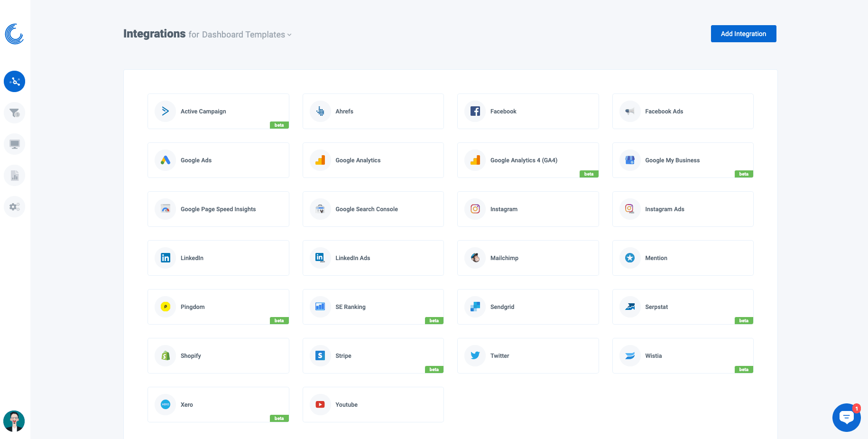Click the Google Search Console icon
This screenshot has width=868, height=439.
click(x=320, y=209)
